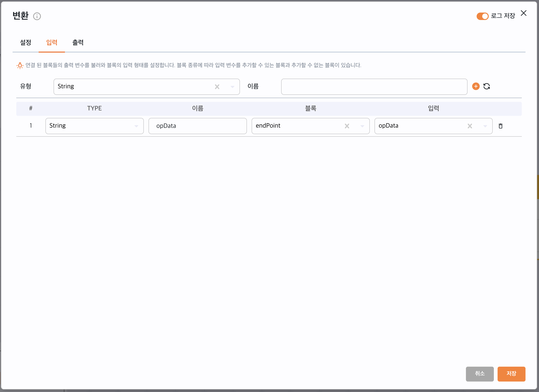
Task: Click the lightbulb tip icon
Action: click(20, 65)
